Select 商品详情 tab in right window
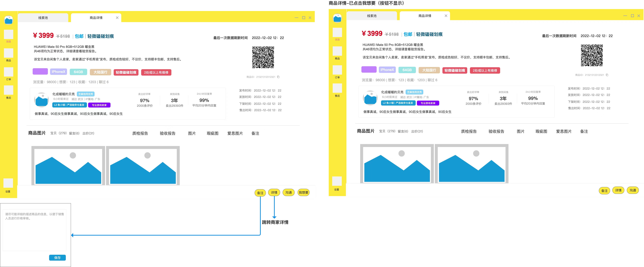 [425, 16]
